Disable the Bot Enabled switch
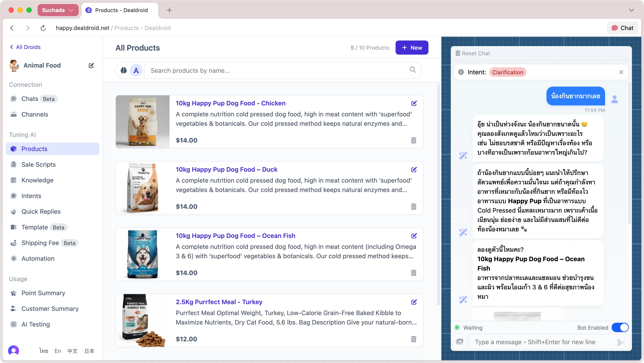The image size is (644, 363). coord(620,327)
